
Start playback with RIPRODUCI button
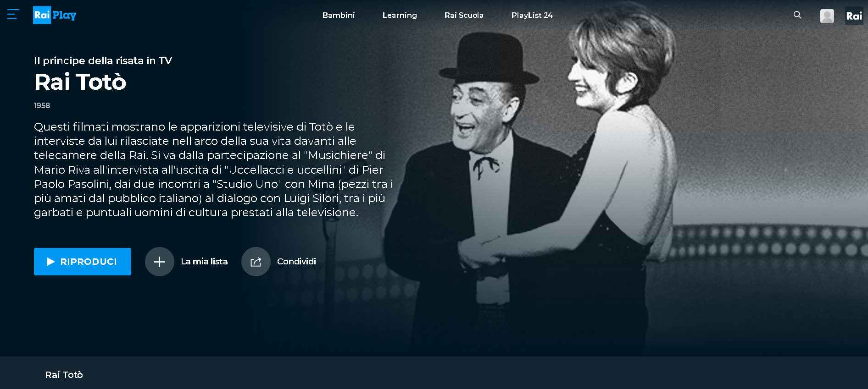(x=83, y=262)
